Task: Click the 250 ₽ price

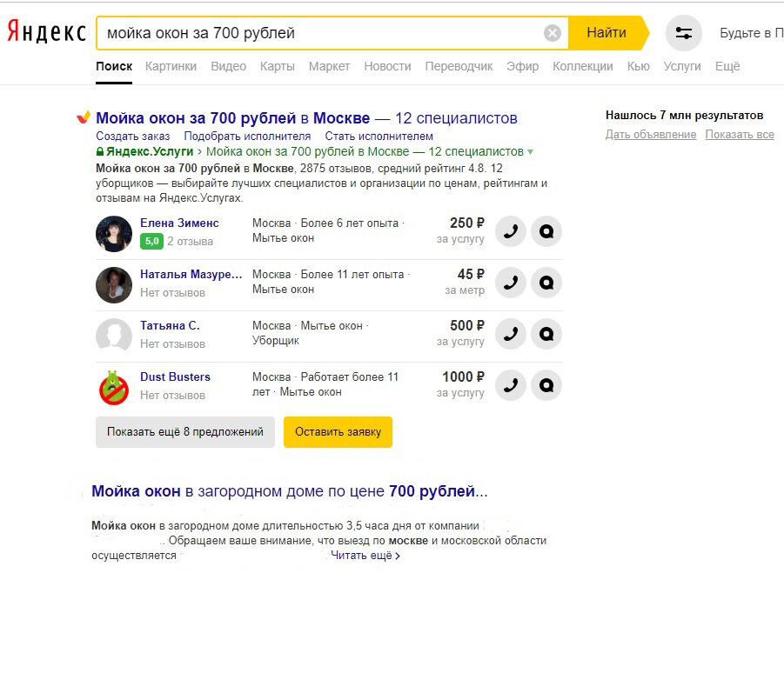Action: coord(467,223)
